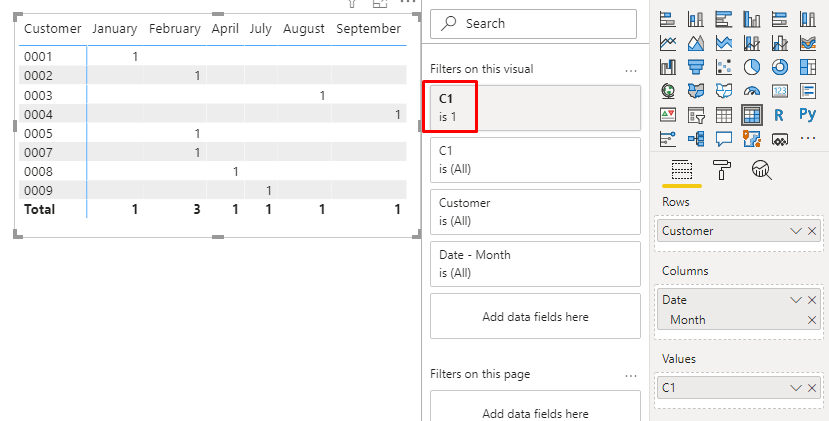829x421 pixels.
Task: Insert a Waterfall chart visual
Action: pyautogui.click(x=668, y=67)
